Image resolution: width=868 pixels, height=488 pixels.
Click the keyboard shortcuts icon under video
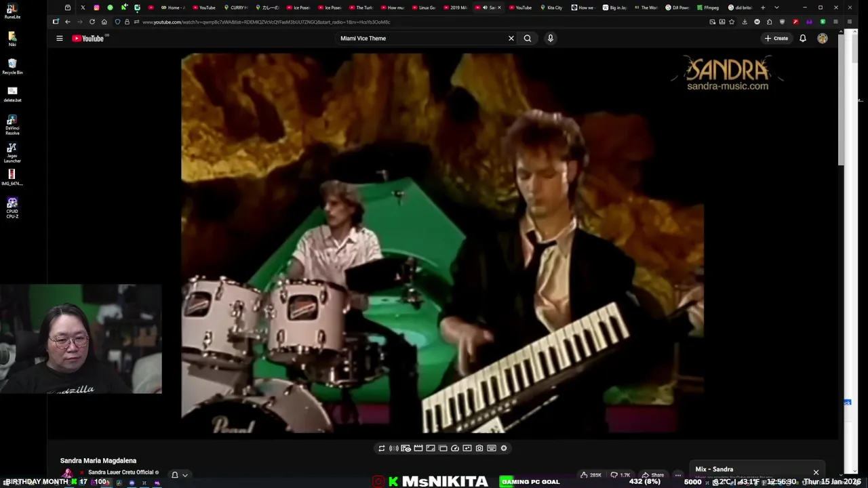click(492, 449)
